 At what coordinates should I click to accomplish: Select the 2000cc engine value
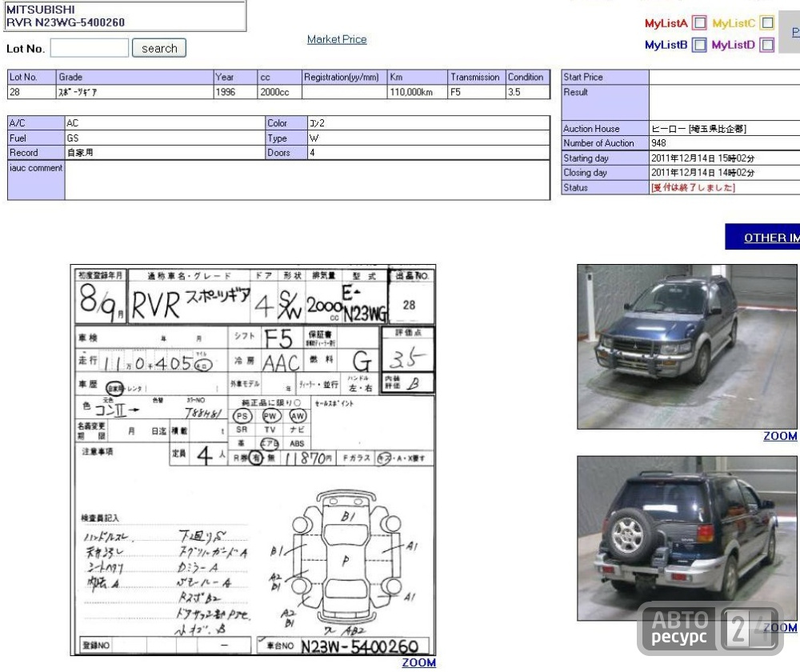(x=274, y=92)
